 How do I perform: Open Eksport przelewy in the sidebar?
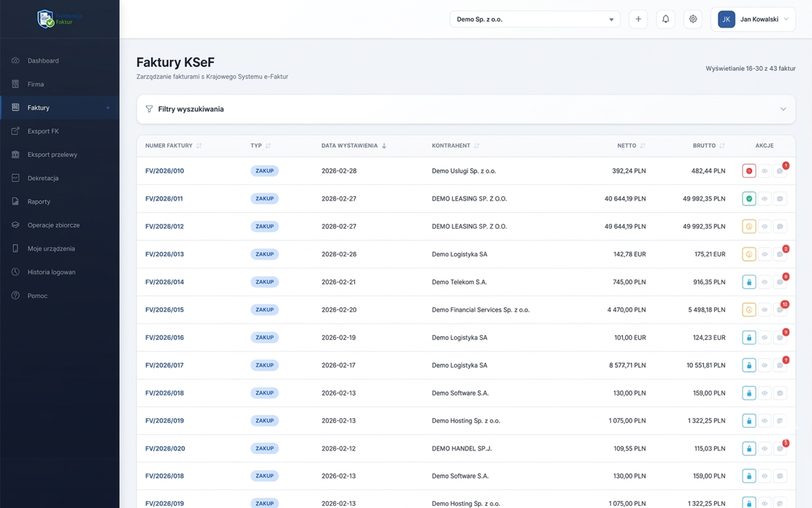(x=52, y=155)
